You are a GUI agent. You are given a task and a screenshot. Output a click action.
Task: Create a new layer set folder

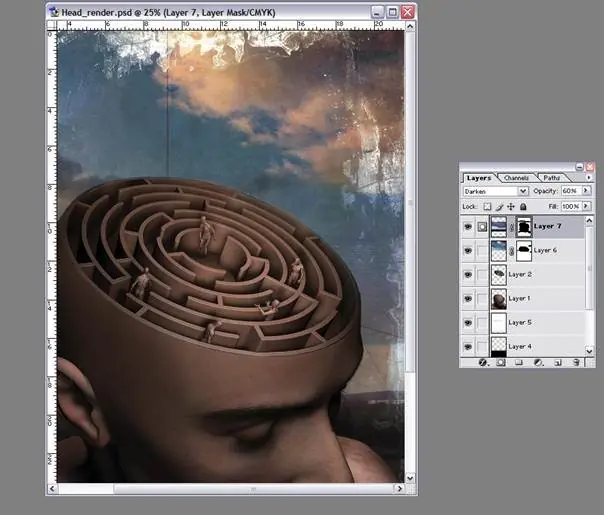519,362
